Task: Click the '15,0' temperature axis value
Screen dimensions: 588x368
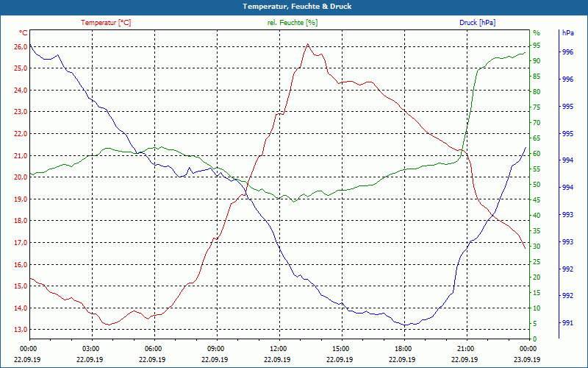Action: click(21, 286)
